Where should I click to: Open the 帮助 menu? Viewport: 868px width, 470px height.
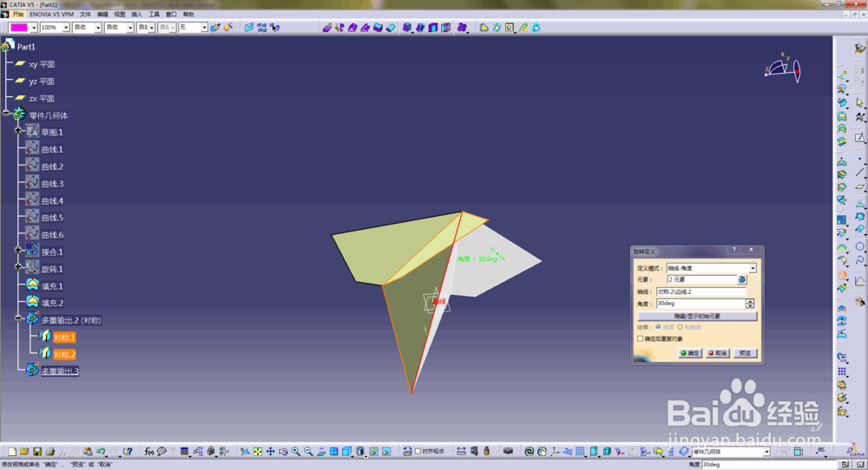click(x=188, y=15)
